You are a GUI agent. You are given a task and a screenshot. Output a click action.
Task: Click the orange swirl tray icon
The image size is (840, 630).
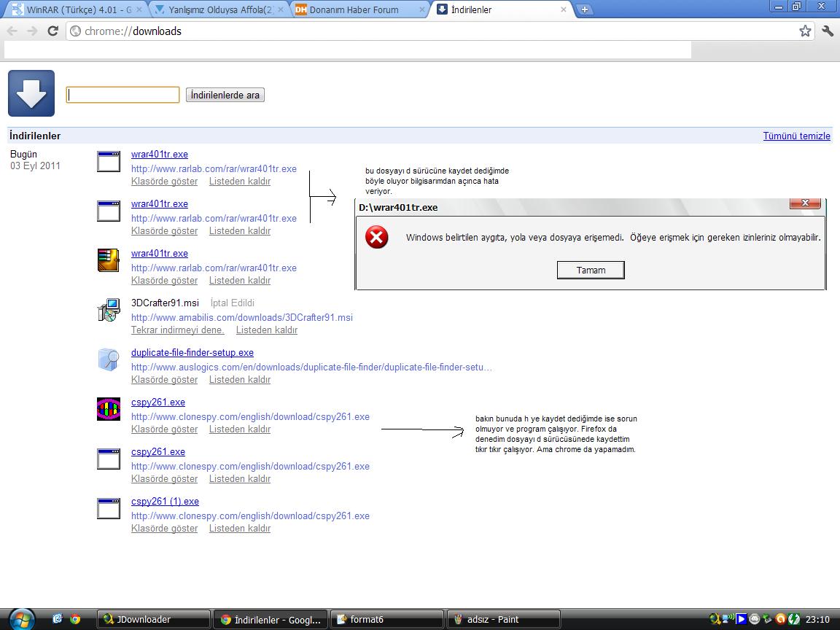tap(780, 619)
